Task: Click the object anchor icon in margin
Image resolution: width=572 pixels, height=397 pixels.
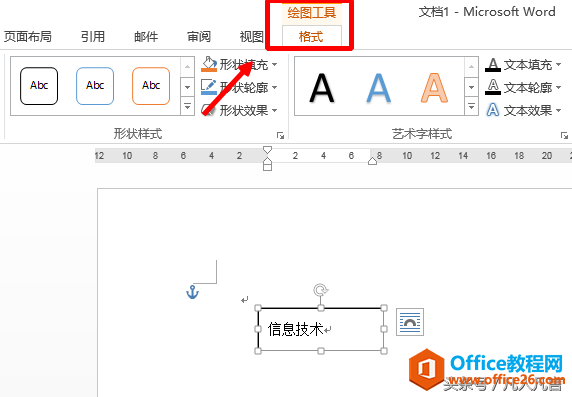Action: point(193,292)
